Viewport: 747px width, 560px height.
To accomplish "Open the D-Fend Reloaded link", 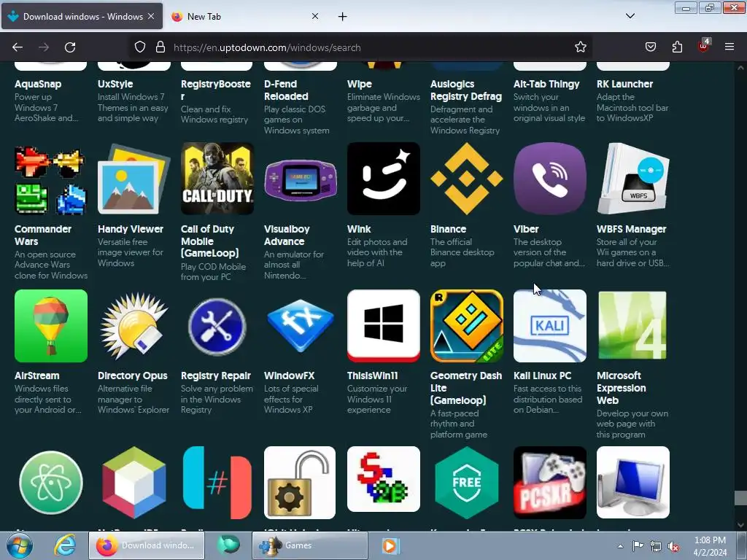I will (x=286, y=90).
